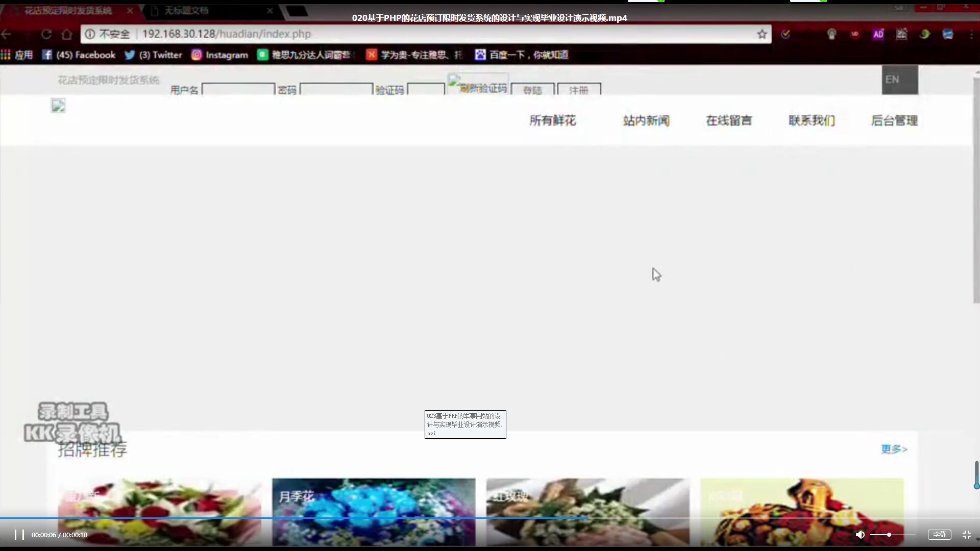
Task: Open the 联系我们 menu
Action: pos(812,120)
